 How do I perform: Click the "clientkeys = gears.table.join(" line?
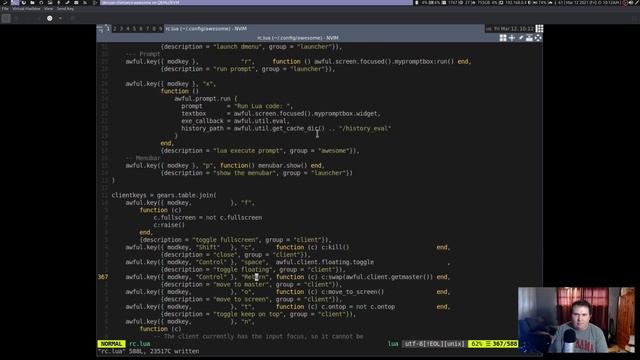pyautogui.click(x=164, y=195)
